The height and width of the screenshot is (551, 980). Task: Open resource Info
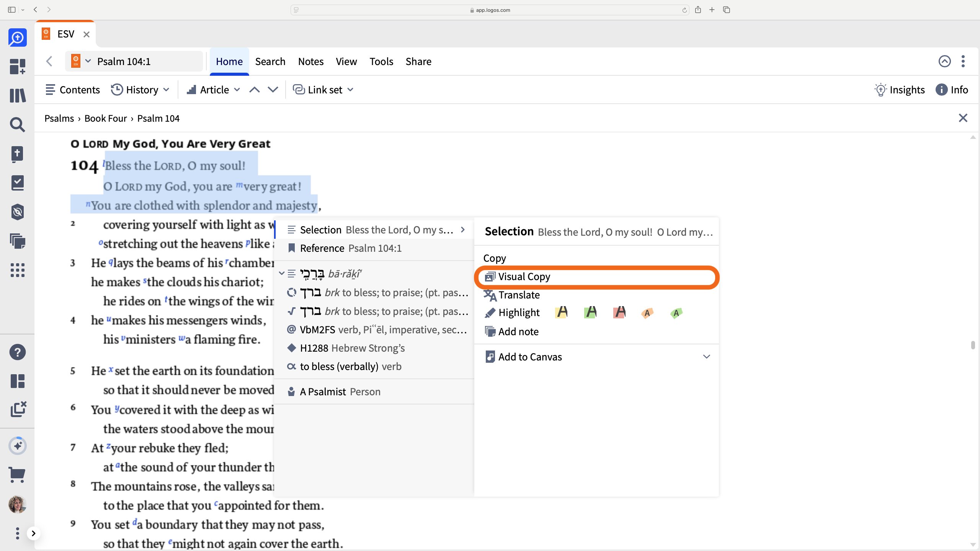pyautogui.click(x=952, y=90)
